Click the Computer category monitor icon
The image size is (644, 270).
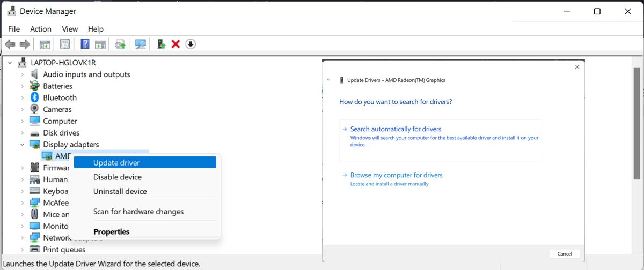coord(35,121)
